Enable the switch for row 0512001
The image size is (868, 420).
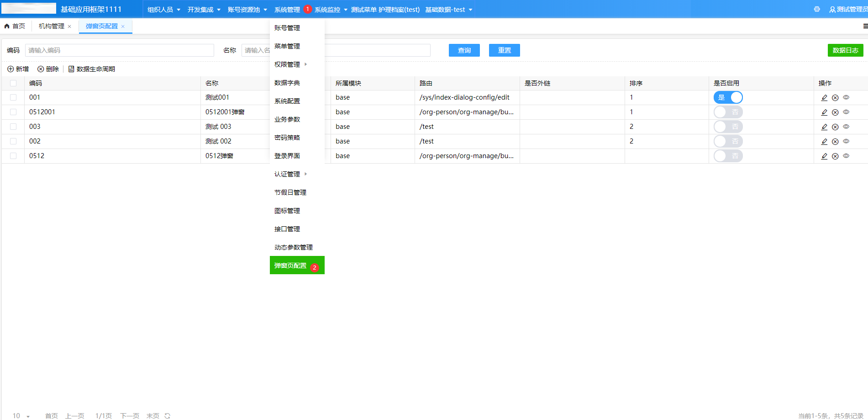point(728,112)
